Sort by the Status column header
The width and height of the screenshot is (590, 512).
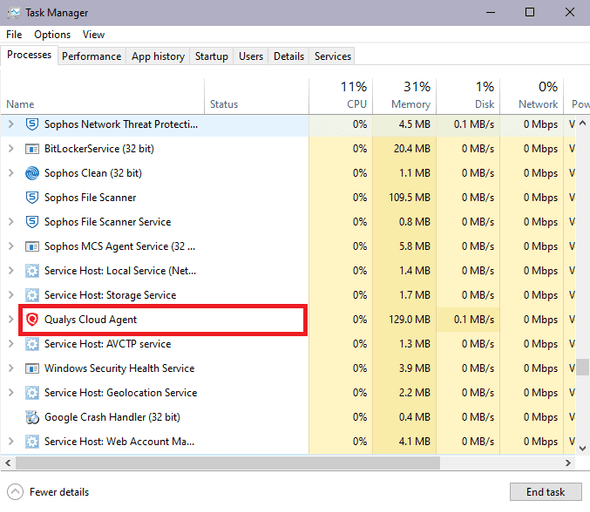(x=257, y=96)
